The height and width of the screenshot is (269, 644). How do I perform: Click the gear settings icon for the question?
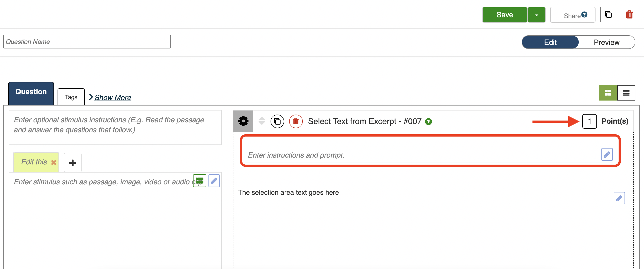pyautogui.click(x=243, y=121)
